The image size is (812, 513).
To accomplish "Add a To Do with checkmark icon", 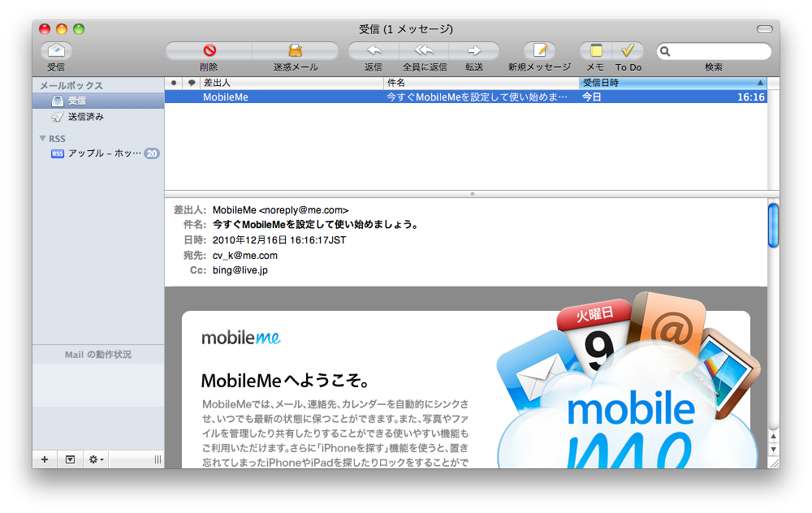I will click(x=628, y=50).
